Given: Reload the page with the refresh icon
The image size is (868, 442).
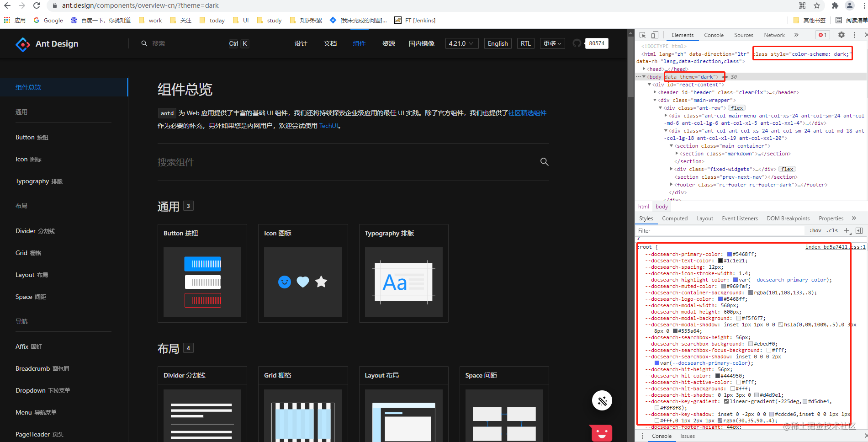Looking at the screenshot, I should [37, 5].
